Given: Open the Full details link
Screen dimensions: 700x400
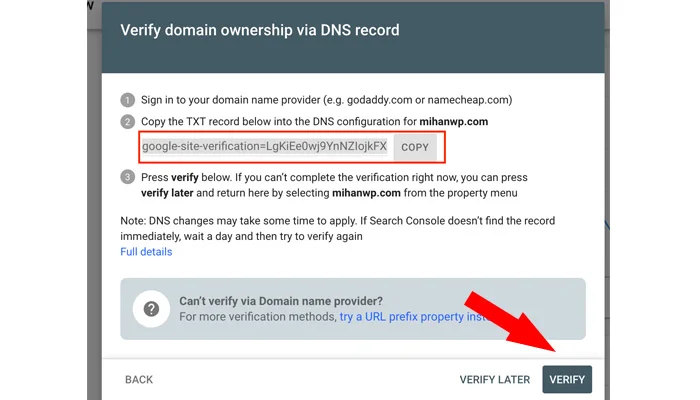Looking at the screenshot, I should [x=146, y=252].
